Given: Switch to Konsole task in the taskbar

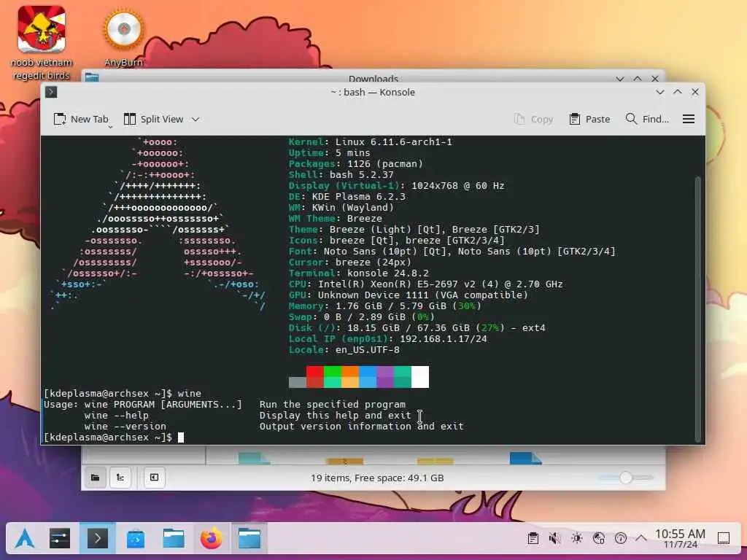Looking at the screenshot, I should (98, 539).
